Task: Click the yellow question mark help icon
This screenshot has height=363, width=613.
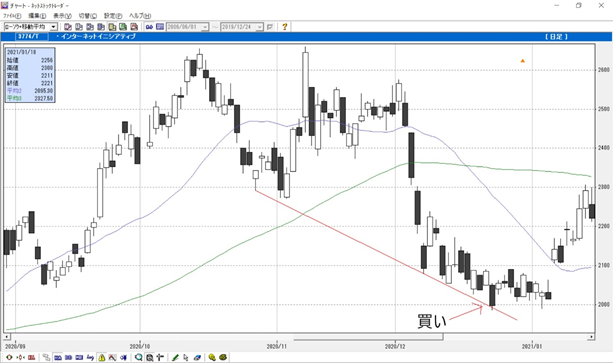Action: point(285,27)
